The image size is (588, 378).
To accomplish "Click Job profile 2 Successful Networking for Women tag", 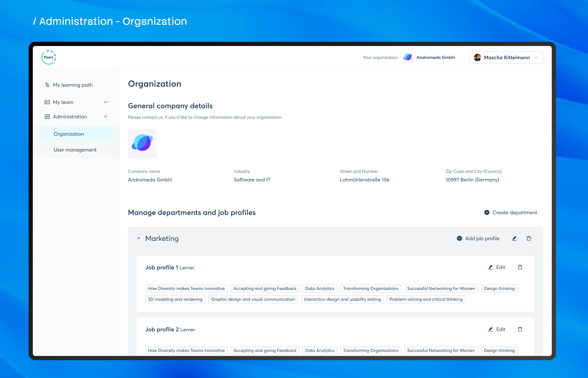I will 441,351.
